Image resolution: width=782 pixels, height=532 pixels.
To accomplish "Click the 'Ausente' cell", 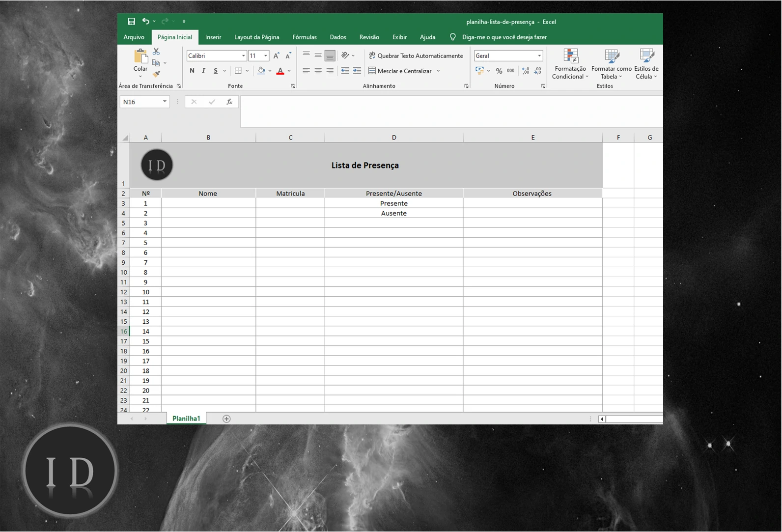I will click(x=394, y=213).
